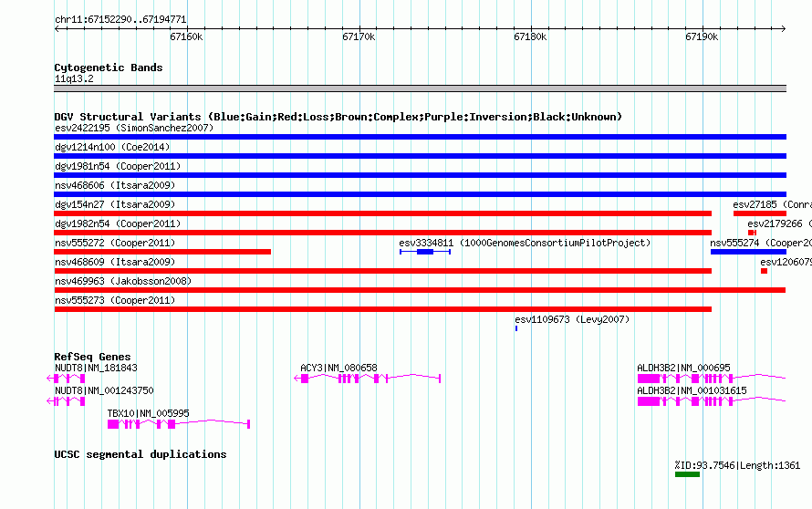Click the ruler's right arrow end
This screenshot has width=812, height=509.
(x=784, y=29)
